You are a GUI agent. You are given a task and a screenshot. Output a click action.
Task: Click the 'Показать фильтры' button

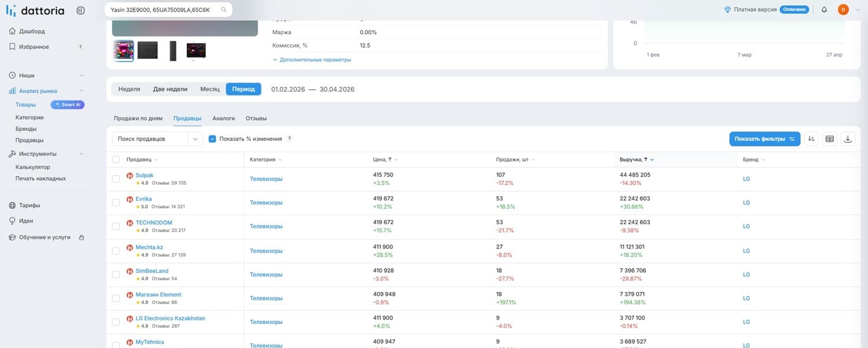click(x=764, y=139)
